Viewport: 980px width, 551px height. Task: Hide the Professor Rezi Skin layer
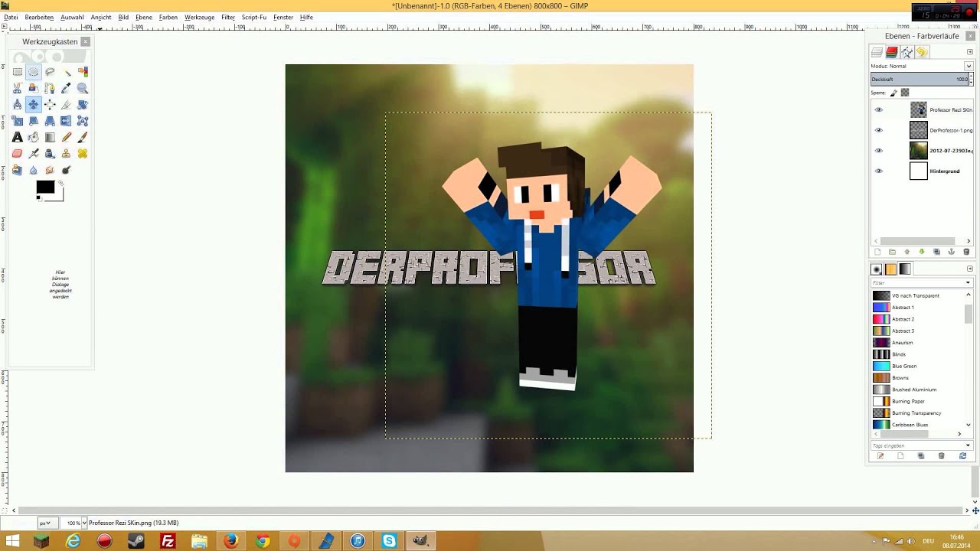tap(878, 109)
